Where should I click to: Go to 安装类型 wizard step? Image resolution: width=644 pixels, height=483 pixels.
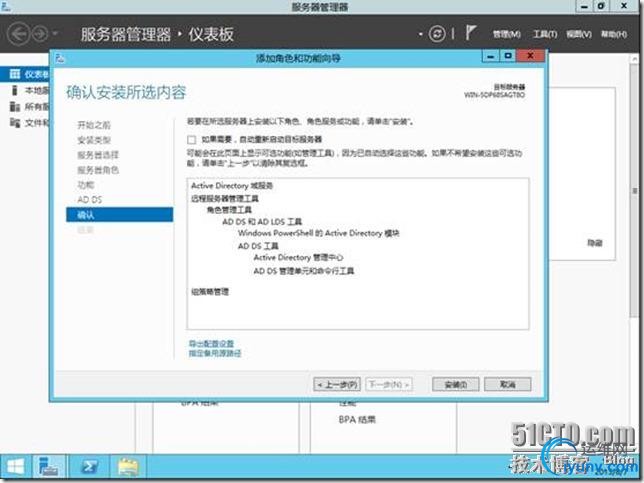pos(94,140)
